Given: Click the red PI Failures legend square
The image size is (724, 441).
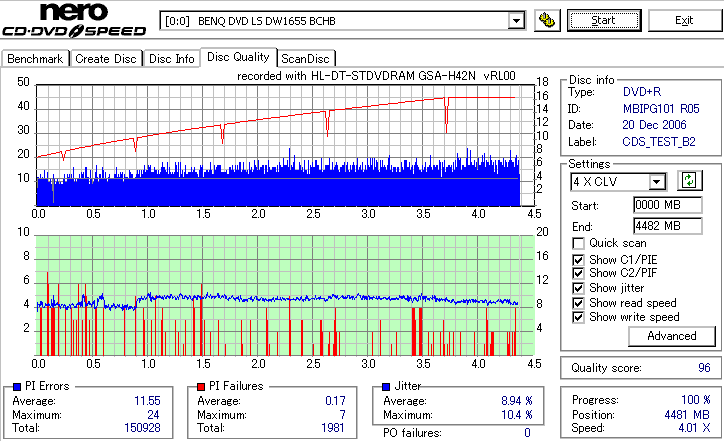Looking at the screenshot, I should click(x=201, y=387).
